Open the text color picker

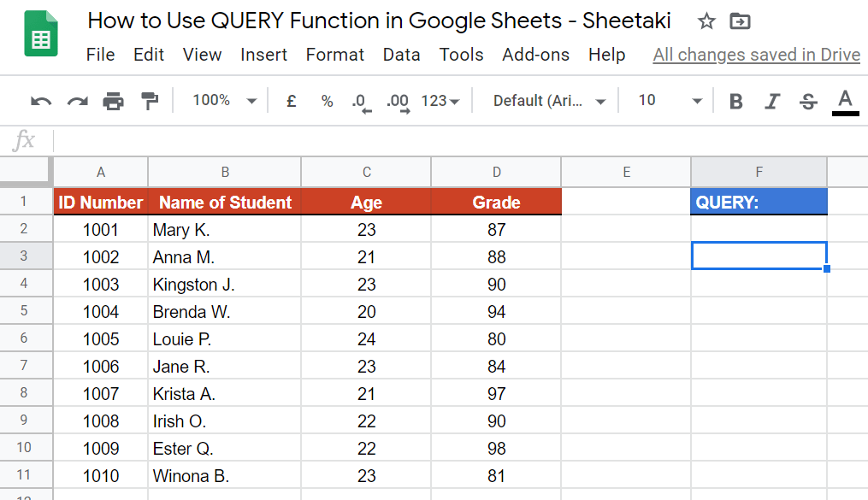pyautogui.click(x=844, y=100)
